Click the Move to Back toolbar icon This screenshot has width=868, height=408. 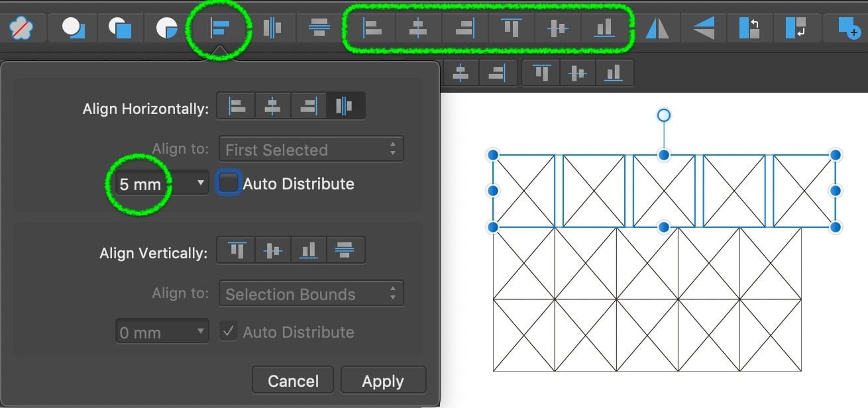(795, 28)
